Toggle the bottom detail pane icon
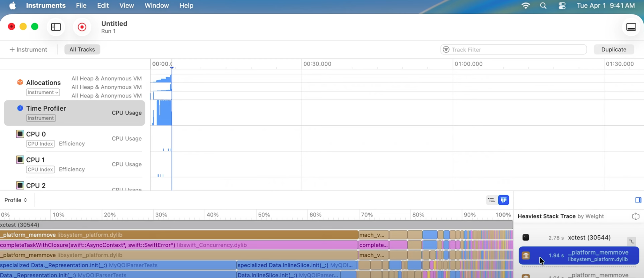Image resolution: width=644 pixels, height=278 pixels. tap(631, 27)
